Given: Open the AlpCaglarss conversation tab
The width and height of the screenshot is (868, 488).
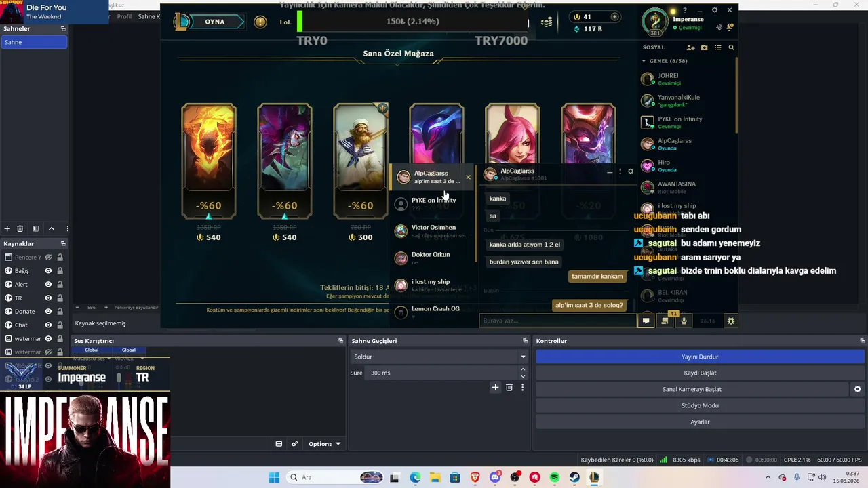Looking at the screenshot, I should tap(431, 177).
